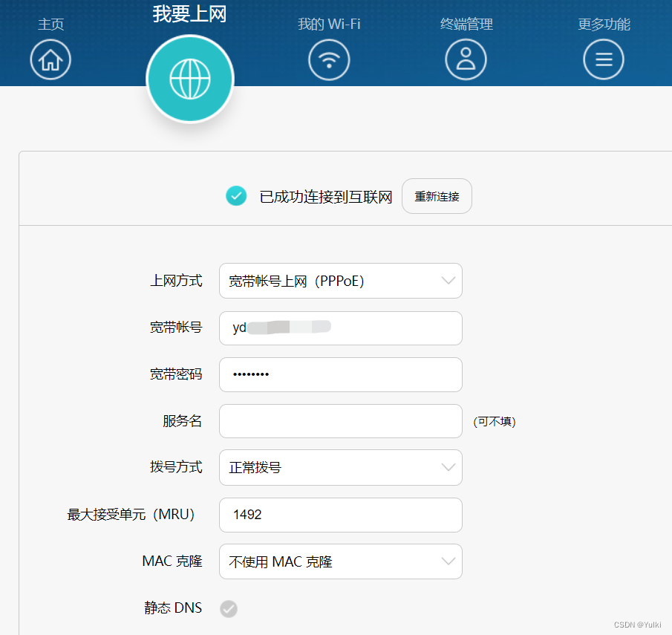Viewport: 672px width, 635px height.
Task: Click the 终端管理 user icon
Action: click(466, 59)
